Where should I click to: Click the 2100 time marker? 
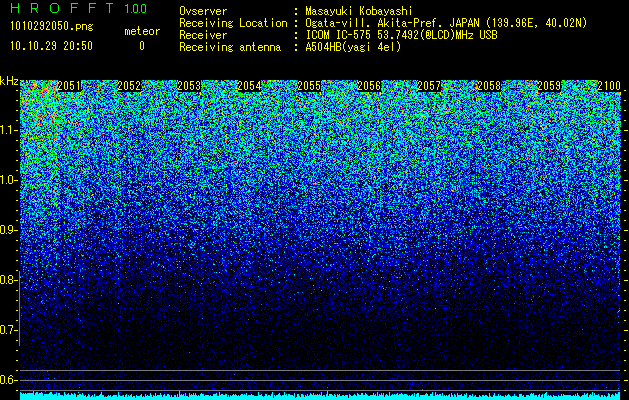pyautogui.click(x=609, y=86)
